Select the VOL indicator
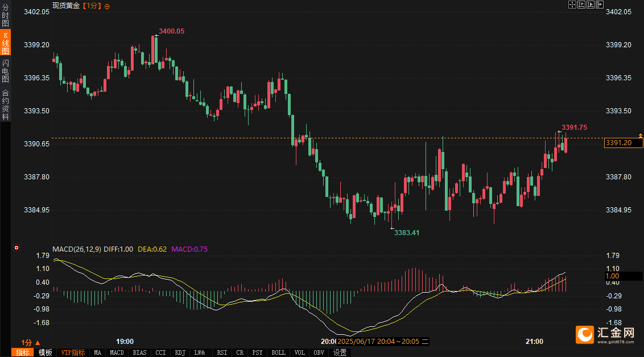Viewport: 644px width, 357px height. [x=300, y=352]
